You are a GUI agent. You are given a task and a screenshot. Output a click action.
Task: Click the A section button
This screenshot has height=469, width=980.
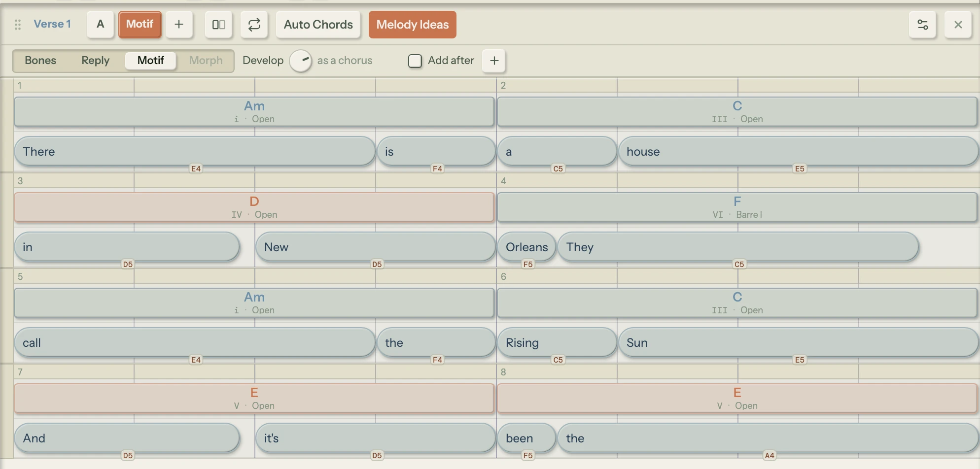click(x=101, y=25)
